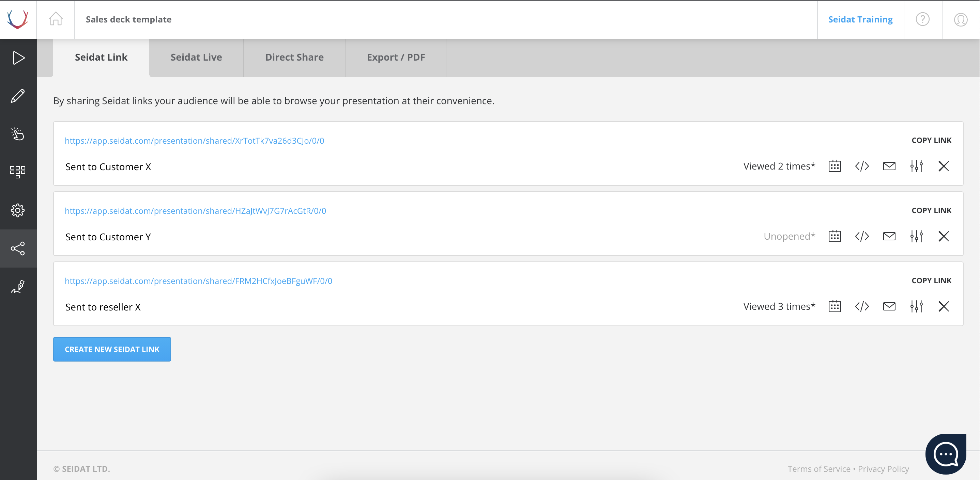The image size is (980, 480).
Task: Open link settings sliders for Customer Y
Action: coord(917,236)
